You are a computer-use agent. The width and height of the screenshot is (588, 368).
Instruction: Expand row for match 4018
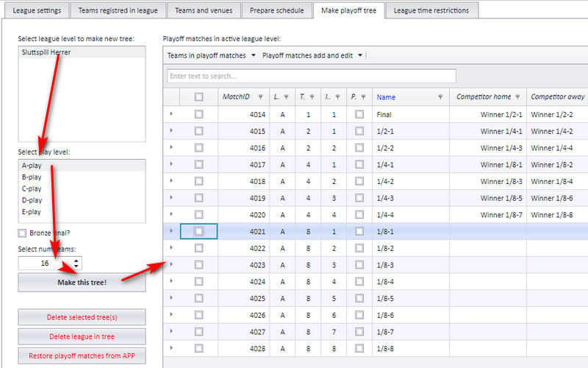(171, 180)
